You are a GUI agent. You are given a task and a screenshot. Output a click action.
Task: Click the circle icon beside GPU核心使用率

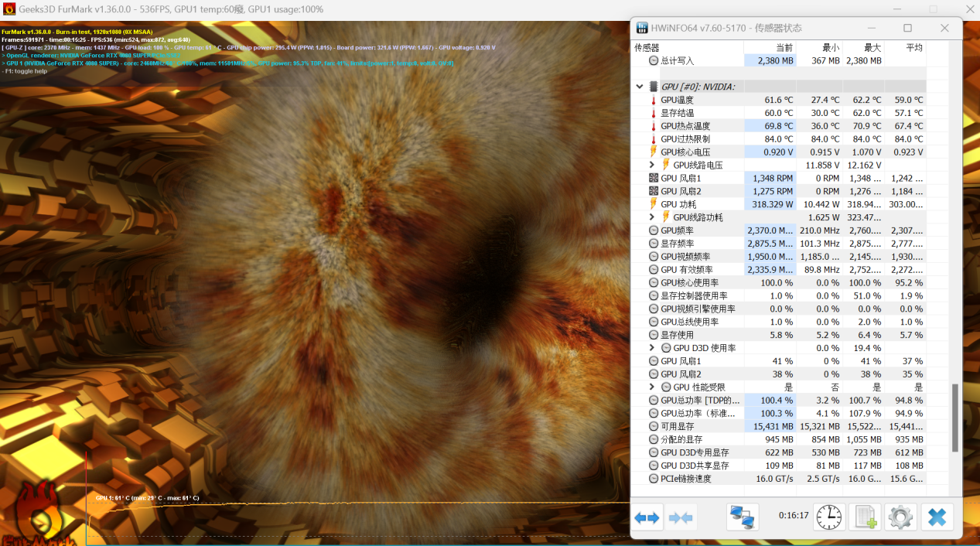(x=654, y=283)
